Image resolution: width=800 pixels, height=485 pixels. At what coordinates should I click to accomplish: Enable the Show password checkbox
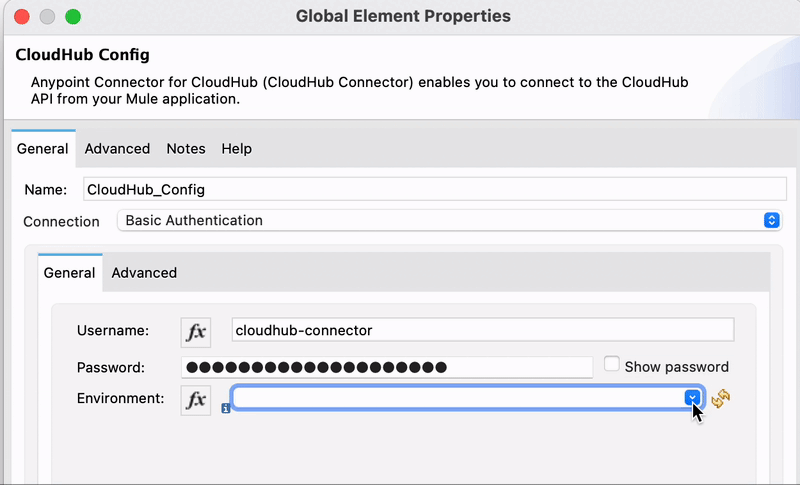(x=612, y=365)
